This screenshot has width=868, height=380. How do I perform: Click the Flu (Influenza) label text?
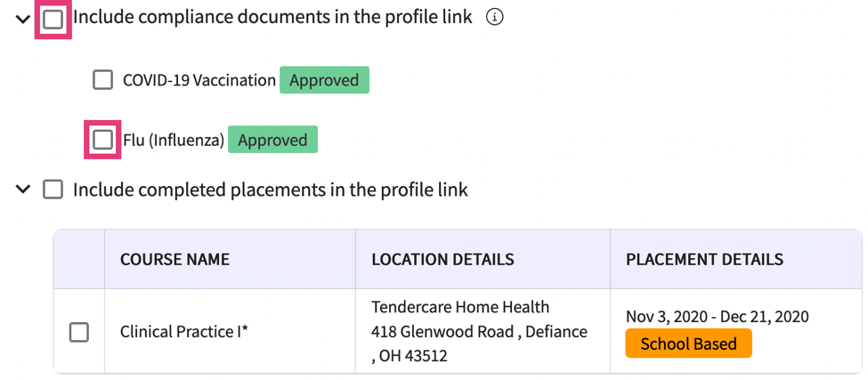[x=174, y=141]
